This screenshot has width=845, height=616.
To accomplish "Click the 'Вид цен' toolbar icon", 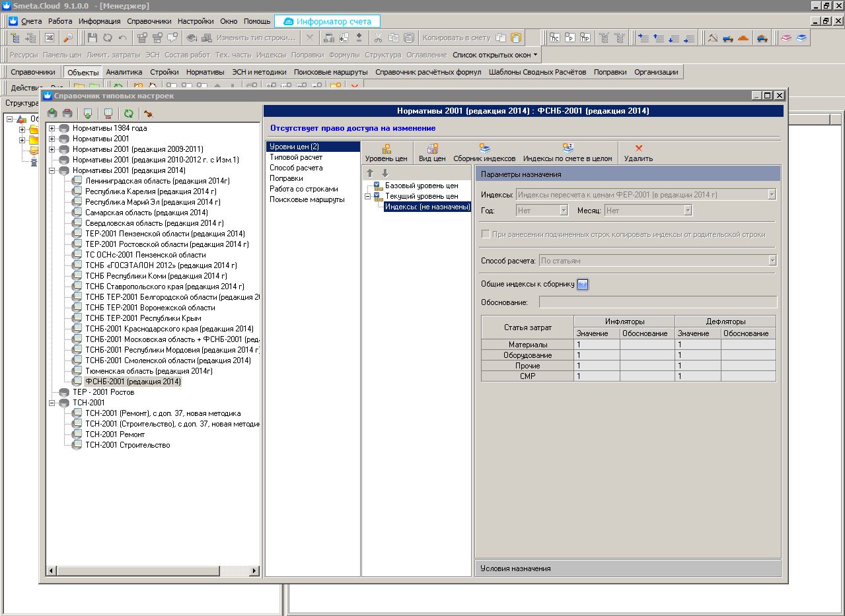I will click(432, 149).
